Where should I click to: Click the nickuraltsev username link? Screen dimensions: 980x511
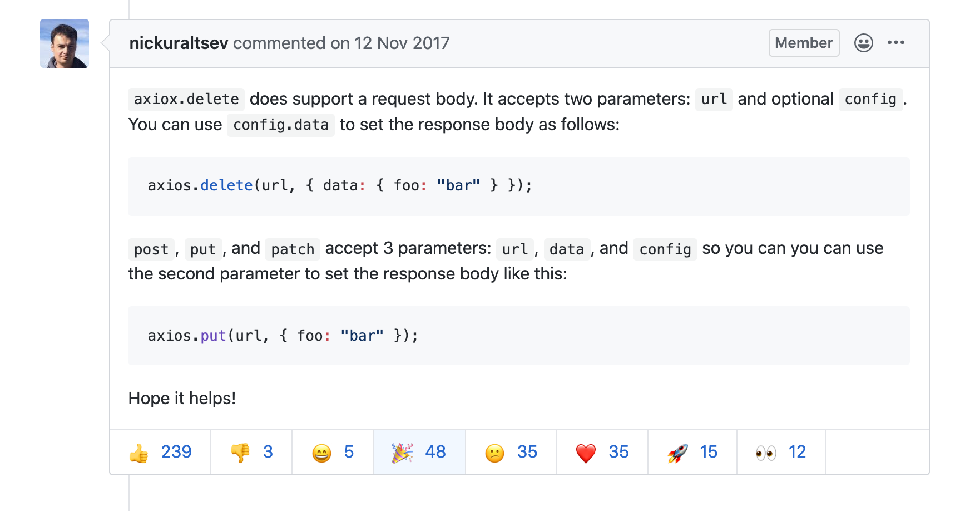[179, 43]
